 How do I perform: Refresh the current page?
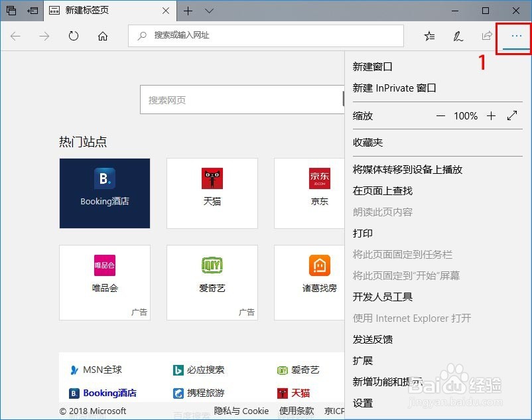(73, 36)
